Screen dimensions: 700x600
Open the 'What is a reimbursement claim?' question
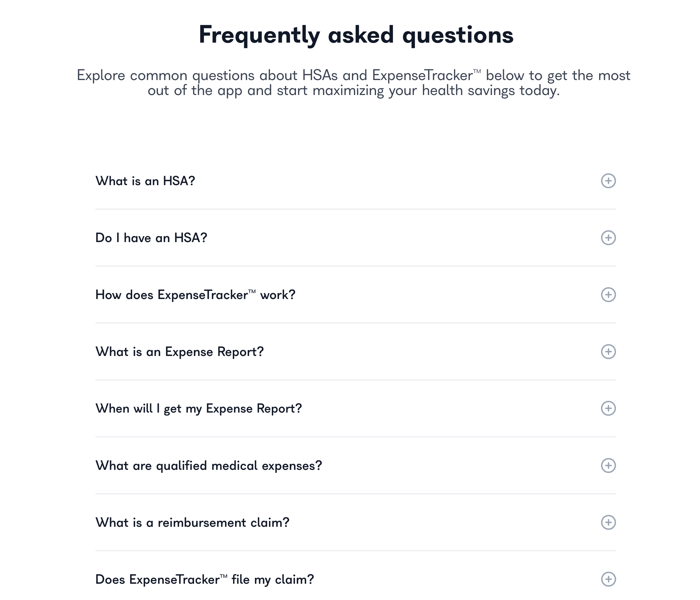pyautogui.click(x=192, y=523)
